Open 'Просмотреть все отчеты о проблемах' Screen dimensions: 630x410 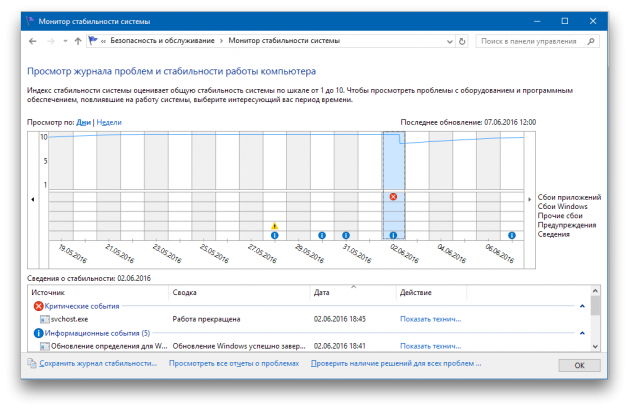[x=234, y=363]
